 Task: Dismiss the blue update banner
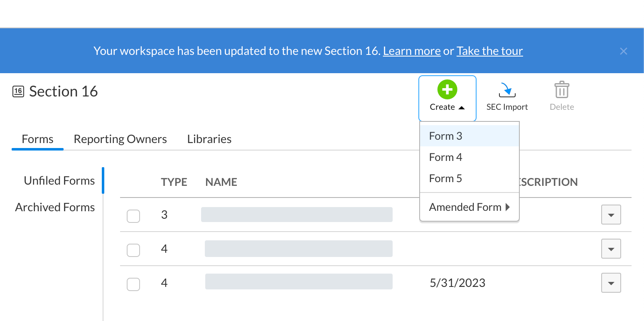click(x=623, y=51)
